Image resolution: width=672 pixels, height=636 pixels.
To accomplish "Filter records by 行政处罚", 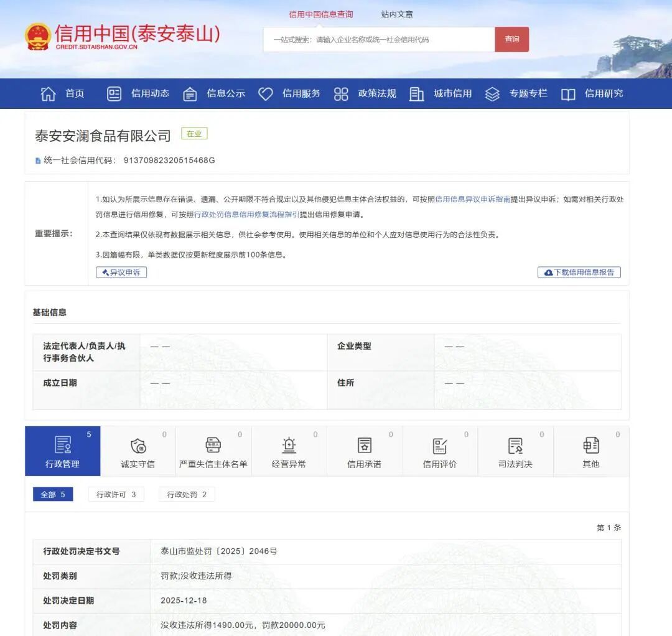I will pyautogui.click(x=187, y=495).
